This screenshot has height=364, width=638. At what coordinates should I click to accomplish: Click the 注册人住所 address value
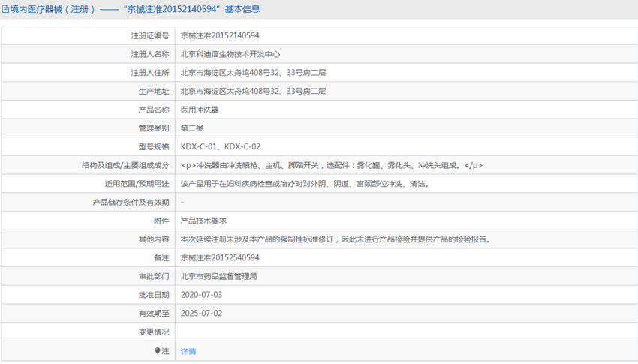click(x=253, y=73)
